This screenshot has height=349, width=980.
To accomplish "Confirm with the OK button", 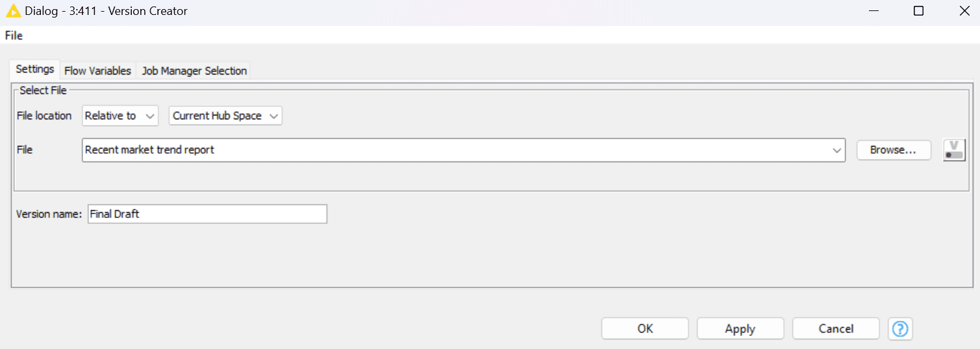I will pos(645,329).
